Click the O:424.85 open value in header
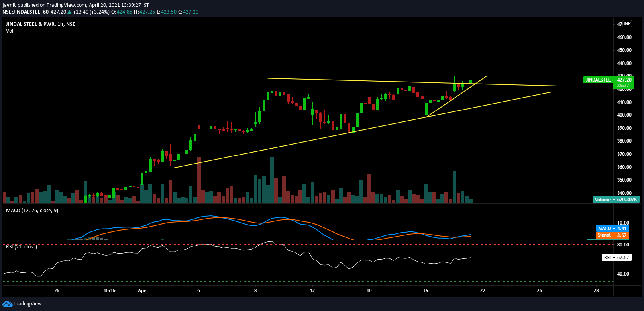644x311 pixels. click(x=122, y=12)
